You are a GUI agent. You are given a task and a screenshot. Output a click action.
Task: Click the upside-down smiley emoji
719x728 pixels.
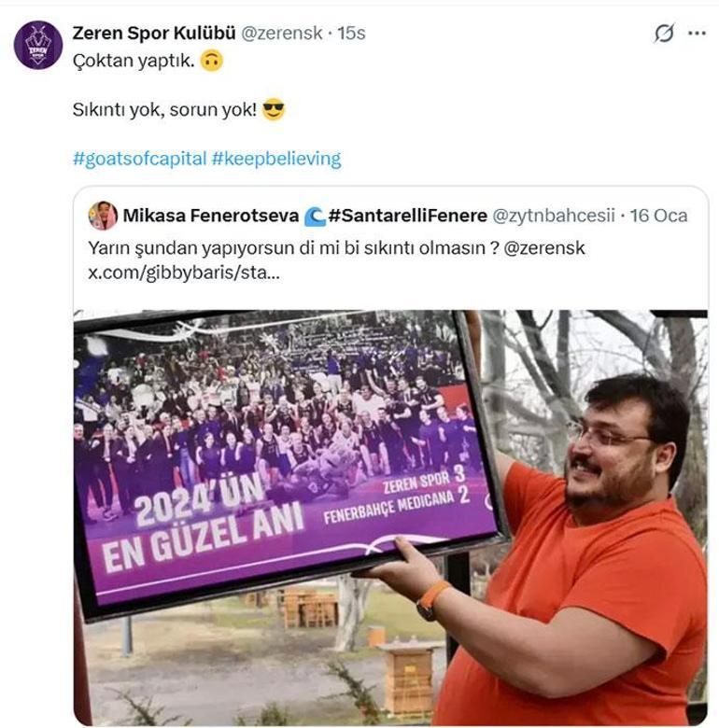pos(212,61)
